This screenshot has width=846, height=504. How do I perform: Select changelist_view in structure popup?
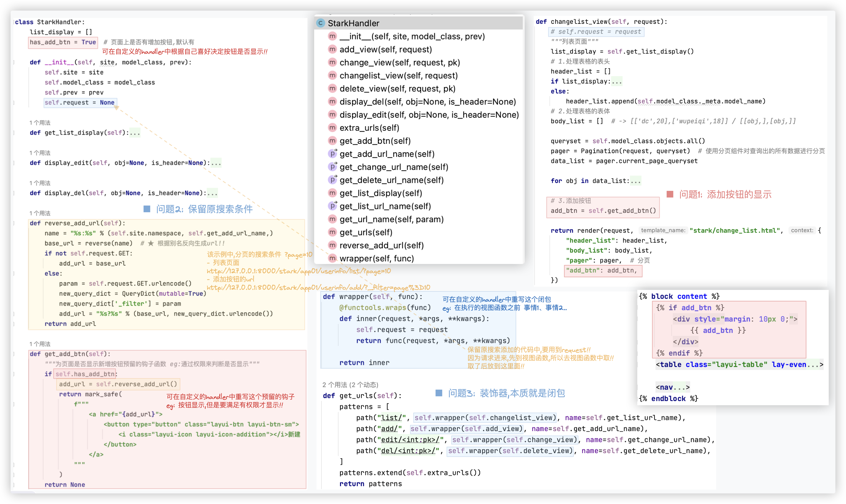pos(398,75)
